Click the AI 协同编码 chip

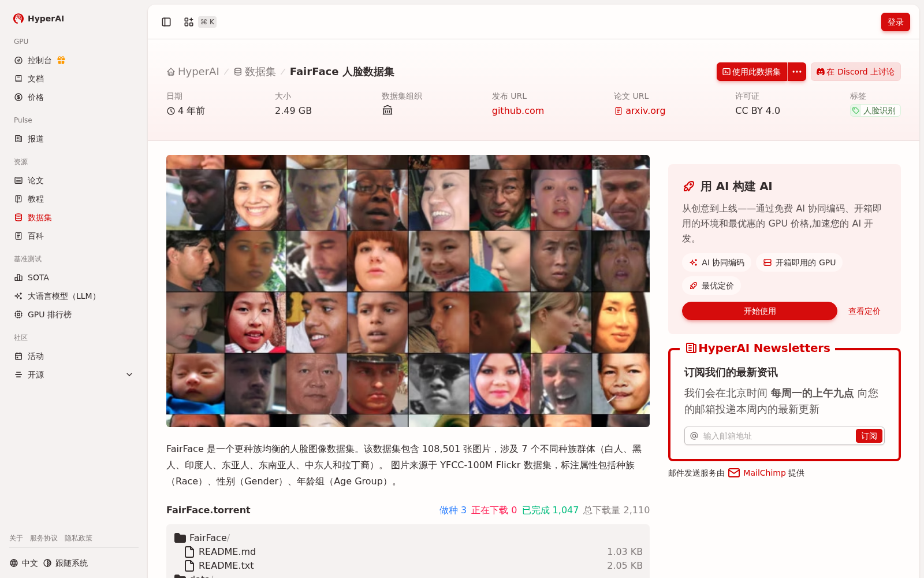(x=717, y=262)
